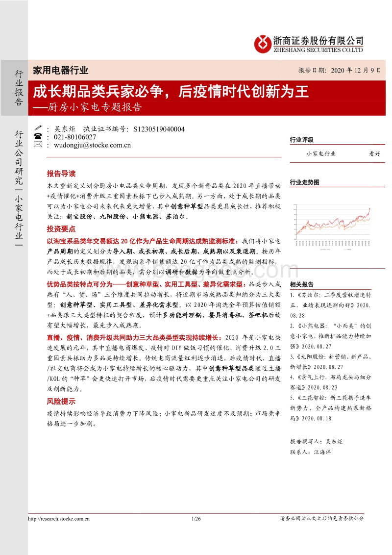This screenshot has width=392, height=555.
Task: Click certificate number S1230519040004
Action: (x=159, y=129)
